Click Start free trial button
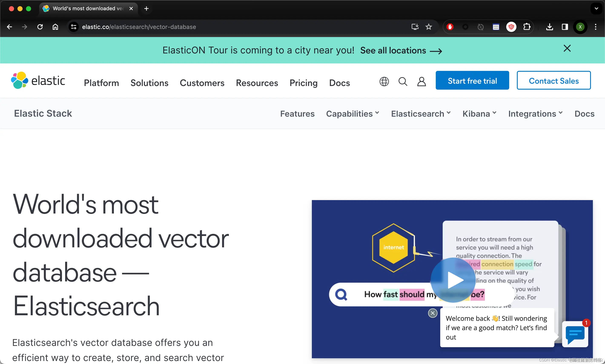This screenshot has width=605, height=364. 472,80
